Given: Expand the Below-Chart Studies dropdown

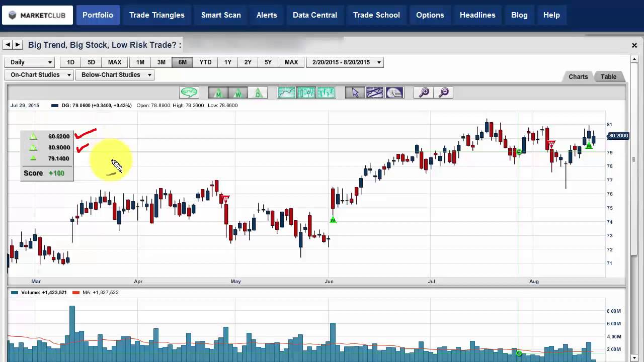Looking at the screenshot, I should 115,75.
